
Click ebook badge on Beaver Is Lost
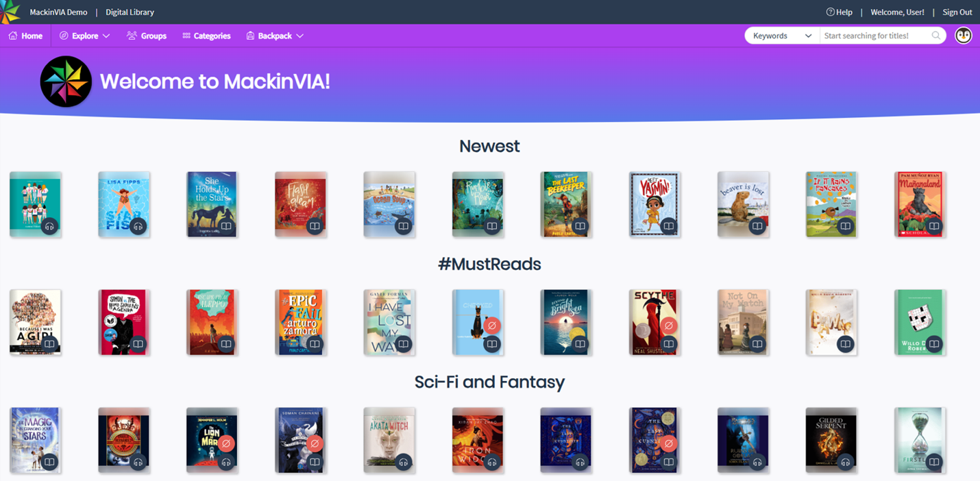point(757,226)
